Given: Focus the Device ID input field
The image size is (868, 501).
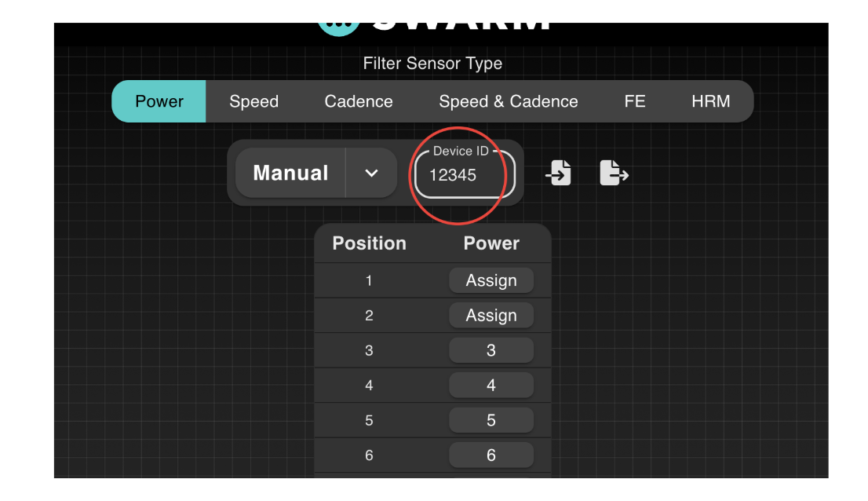Looking at the screenshot, I should point(464,175).
